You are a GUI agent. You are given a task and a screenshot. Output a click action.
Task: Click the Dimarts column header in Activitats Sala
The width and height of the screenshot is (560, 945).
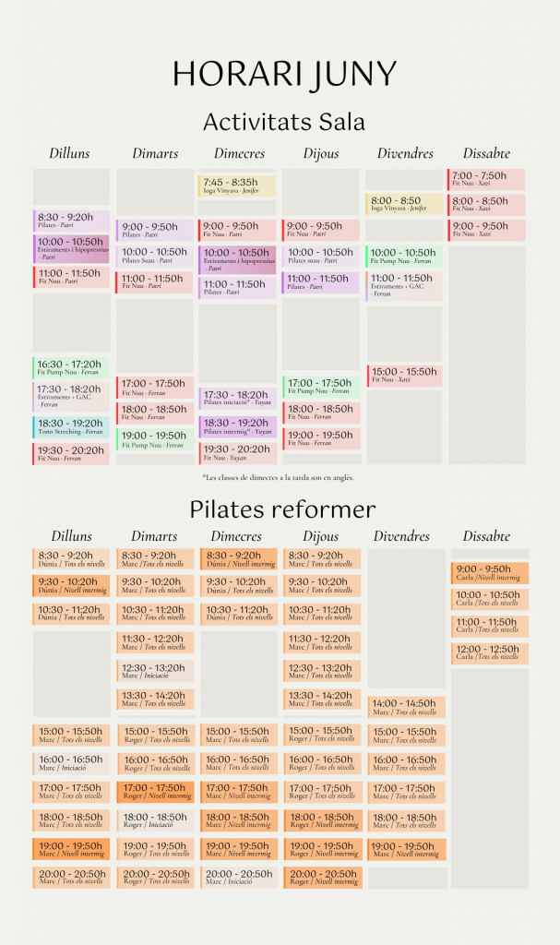pos(155,153)
